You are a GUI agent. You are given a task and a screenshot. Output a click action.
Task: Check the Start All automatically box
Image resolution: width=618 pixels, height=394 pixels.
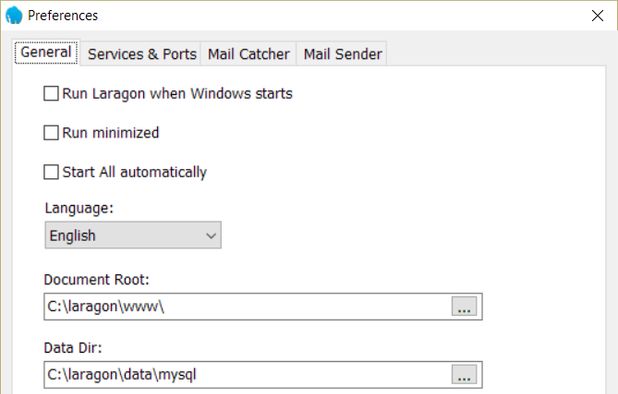[x=51, y=172]
